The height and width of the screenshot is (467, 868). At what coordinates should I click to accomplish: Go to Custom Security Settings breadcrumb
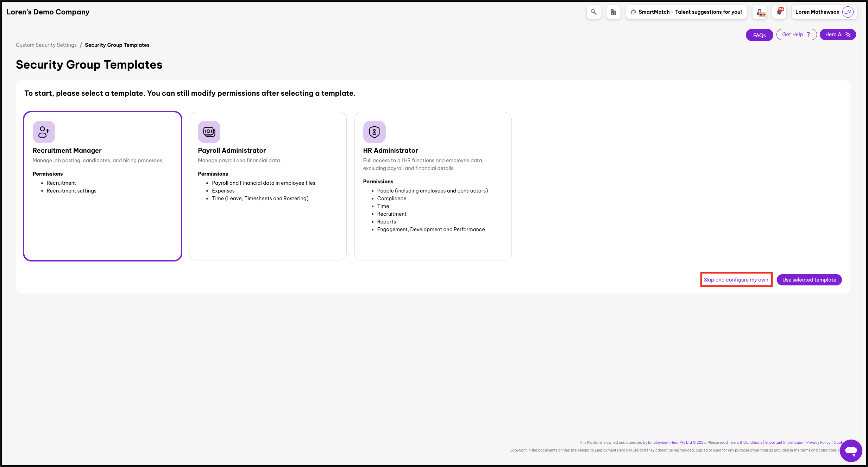click(46, 45)
